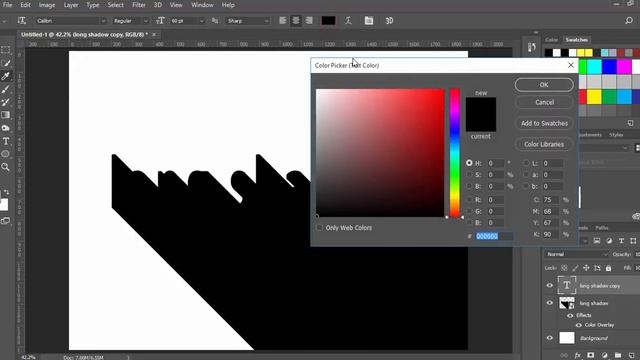
Task: Click the 3D text icon
Action: pos(389,20)
